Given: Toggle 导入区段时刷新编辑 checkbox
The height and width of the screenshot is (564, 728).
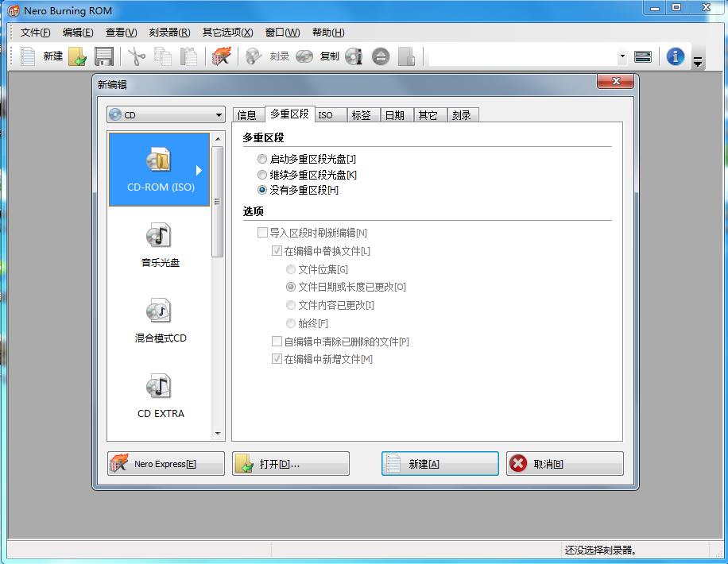Looking at the screenshot, I should pos(262,233).
